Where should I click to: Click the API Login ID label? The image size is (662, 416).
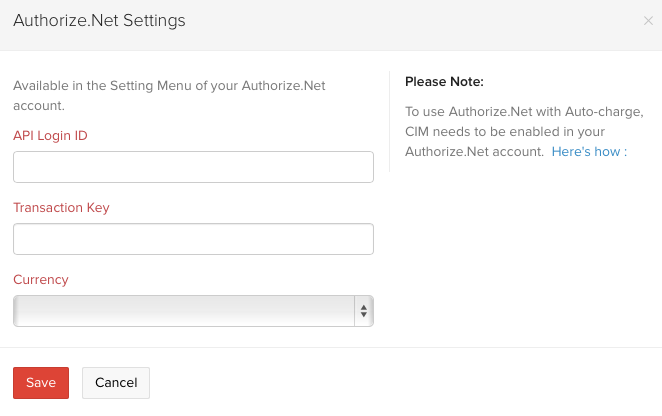click(x=50, y=135)
